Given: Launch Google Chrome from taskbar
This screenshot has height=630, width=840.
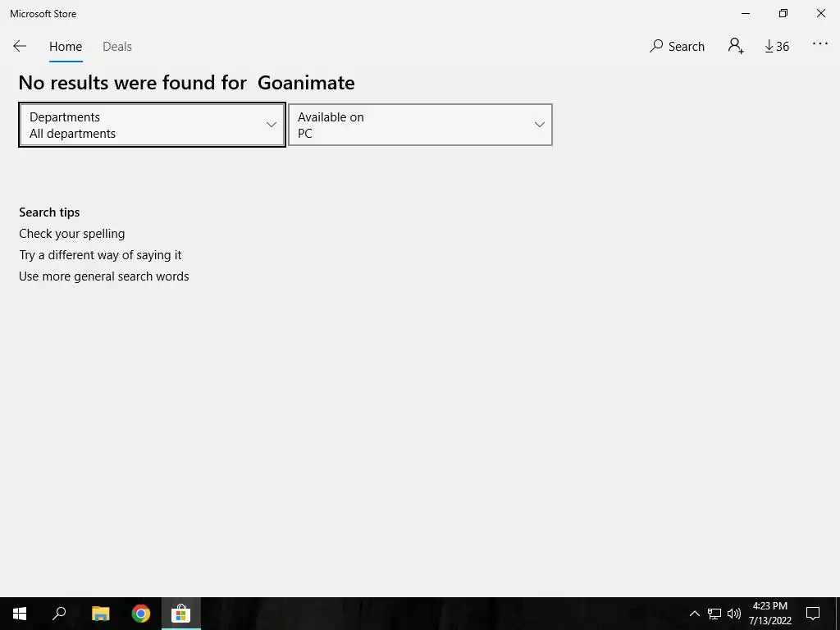Looking at the screenshot, I should click(x=141, y=614).
